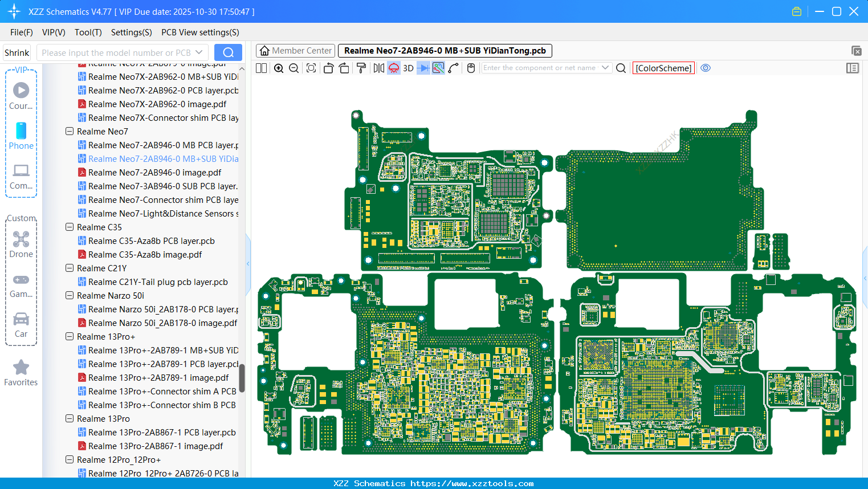
Task: Select the Car category
Action: pos(21,324)
